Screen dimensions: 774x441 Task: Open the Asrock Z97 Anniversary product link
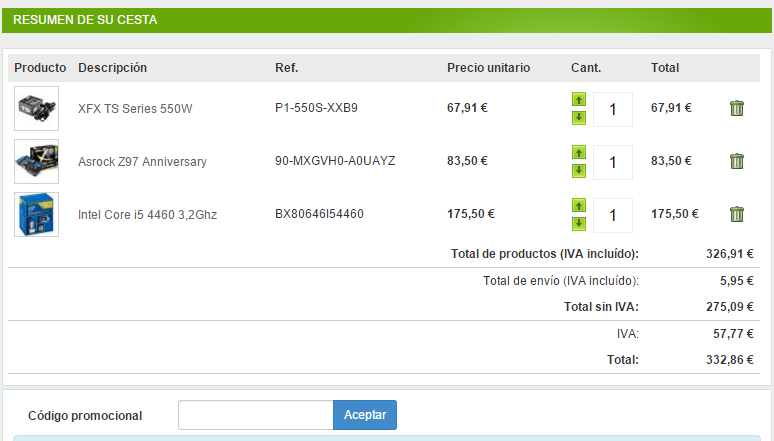click(142, 161)
